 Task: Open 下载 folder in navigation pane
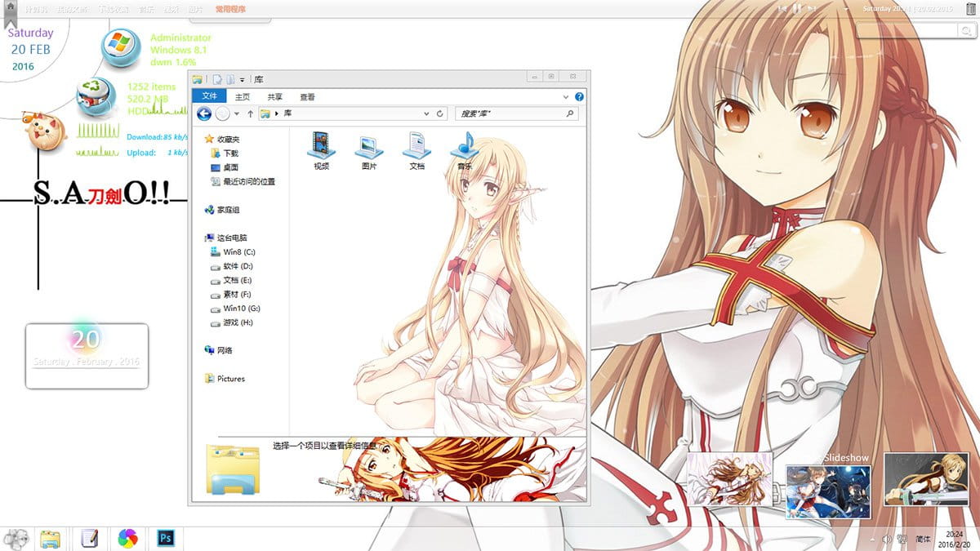(x=225, y=153)
